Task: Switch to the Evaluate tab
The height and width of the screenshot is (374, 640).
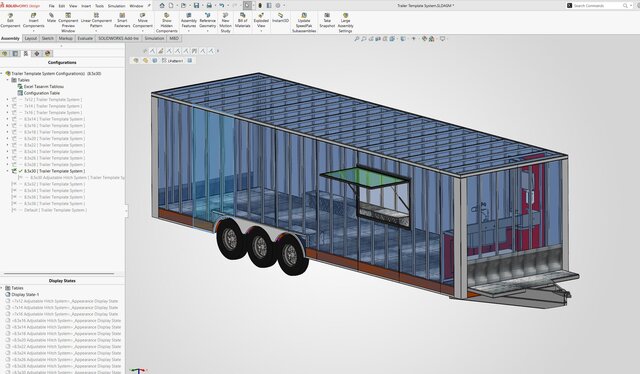Action: tap(85, 38)
